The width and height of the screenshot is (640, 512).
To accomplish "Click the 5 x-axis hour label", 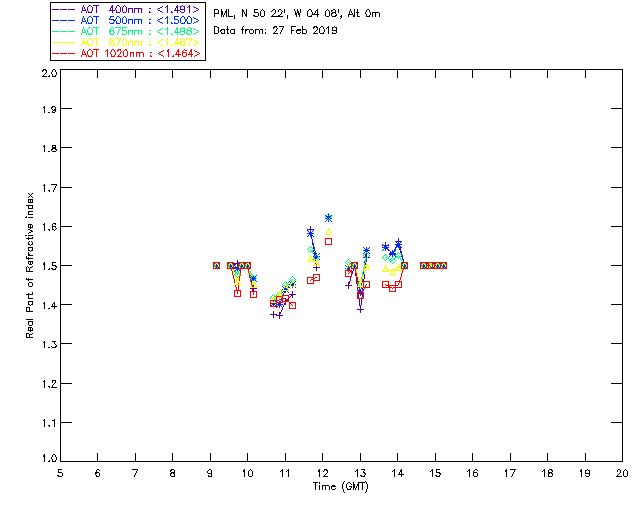I will [x=60, y=473].
